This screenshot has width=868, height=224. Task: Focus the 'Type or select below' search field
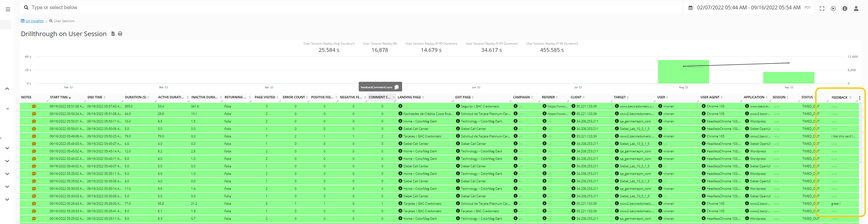pos(202,7)
